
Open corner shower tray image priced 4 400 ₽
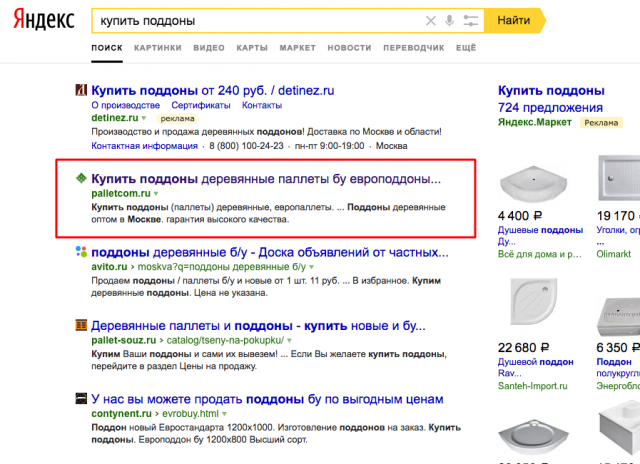coord(533,183)
